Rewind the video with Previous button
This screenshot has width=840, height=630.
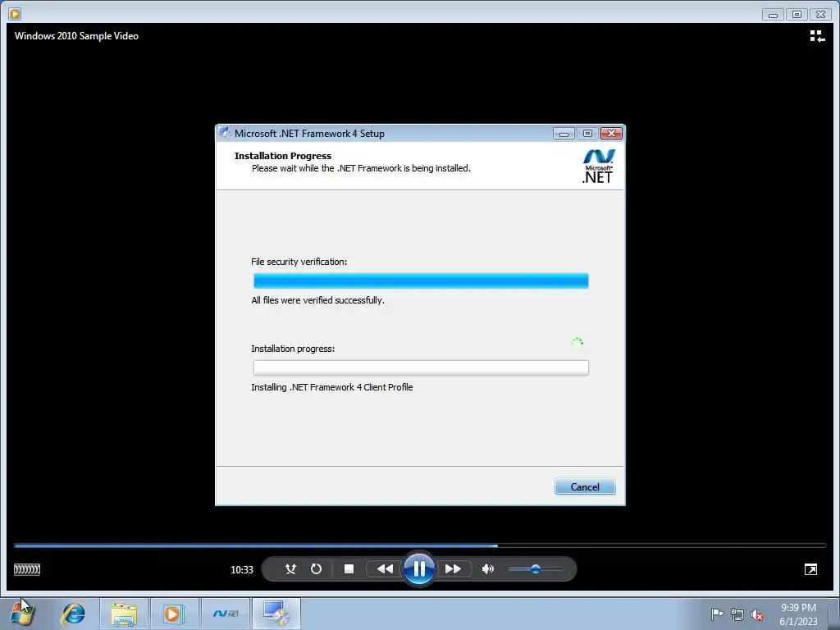pos(385,569)
